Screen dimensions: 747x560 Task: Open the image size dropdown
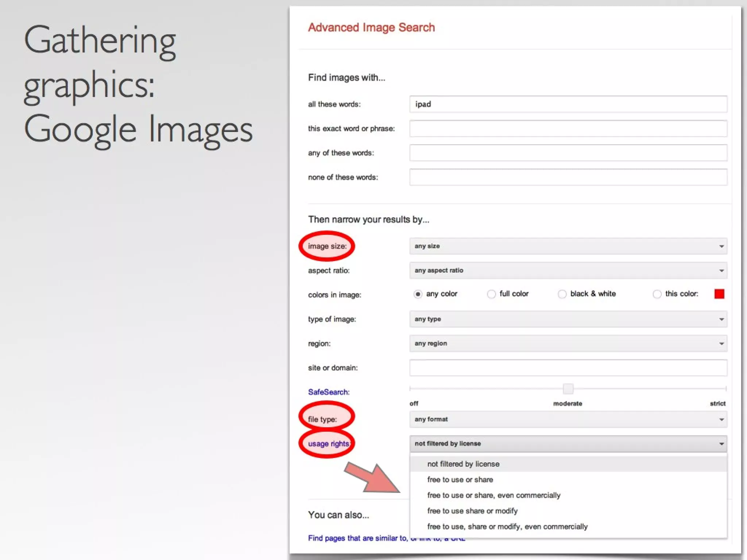tap(568, 246)
